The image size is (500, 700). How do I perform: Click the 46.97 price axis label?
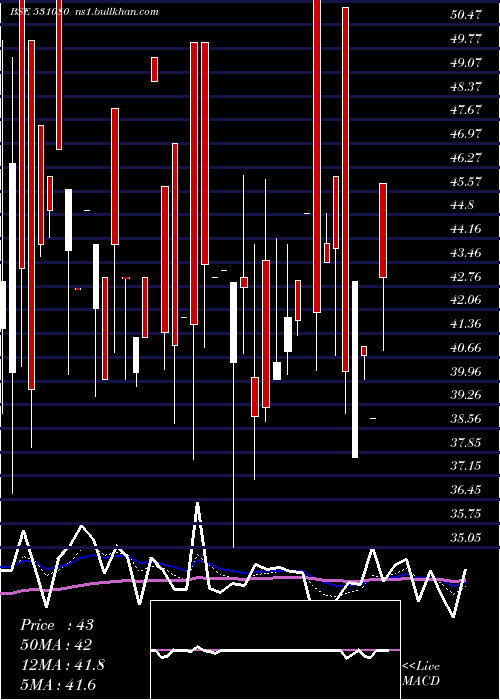click(x=466, y=134)
